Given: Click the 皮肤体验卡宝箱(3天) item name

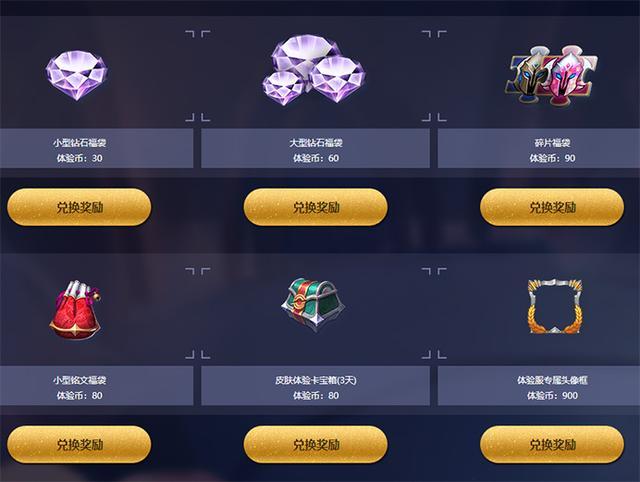Looking at the screenshot, I should (x=316, y=380).
